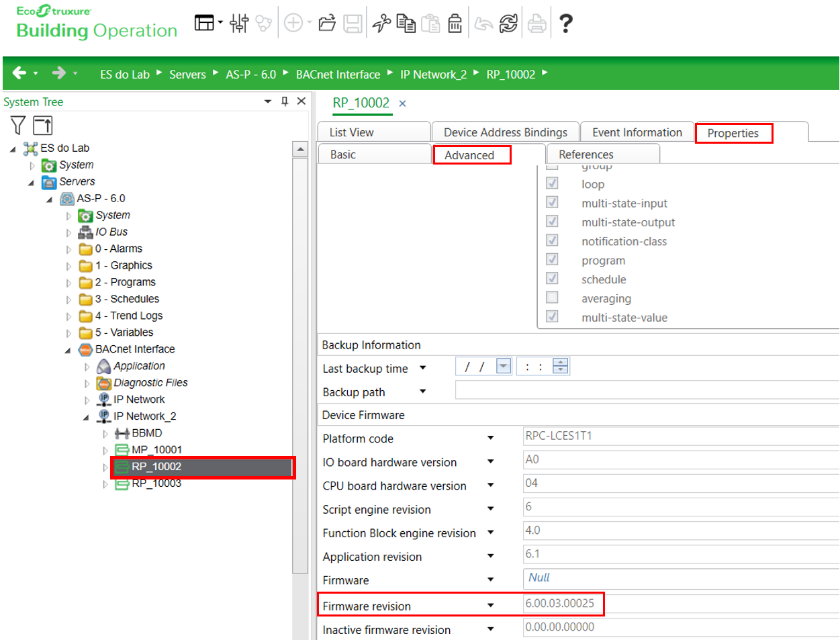
Task: Close the RP_10002 tab
Action: coord(402,103)
